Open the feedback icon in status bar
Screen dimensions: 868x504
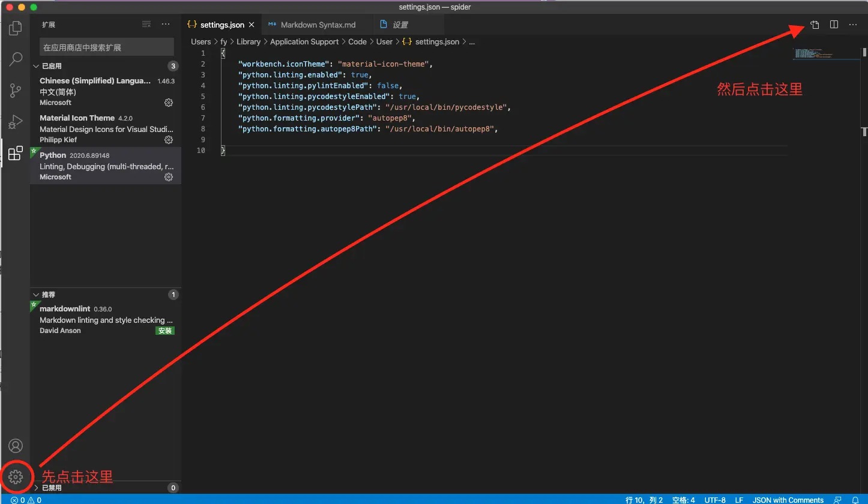[x=837, y=500]
